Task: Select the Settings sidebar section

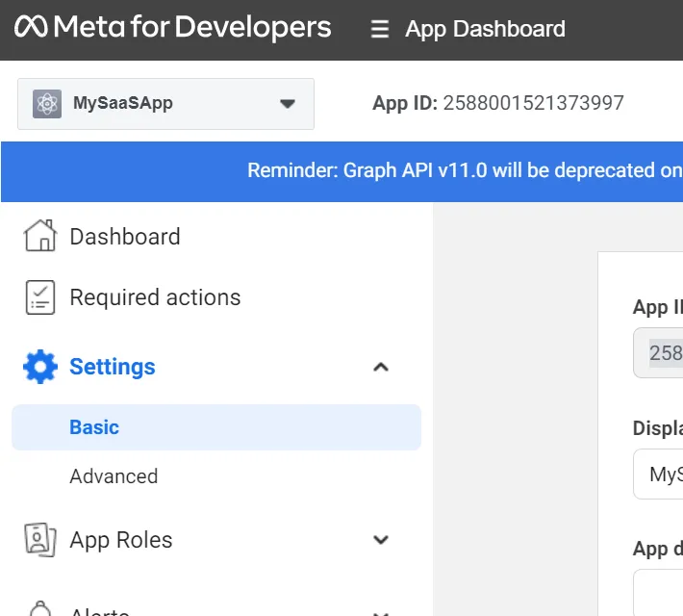Action: click(113, 367)
